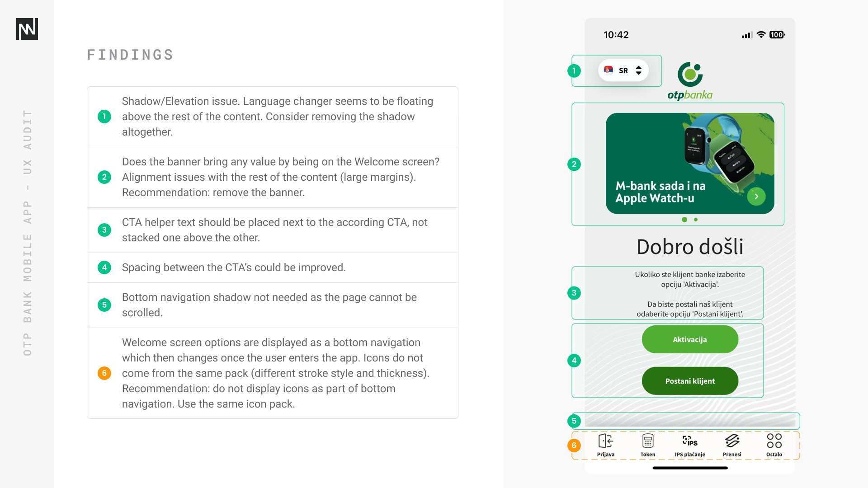The image size is (868, 488).
Task: Click the banner's green arrow chevron
Action: (x=756, y=197)
